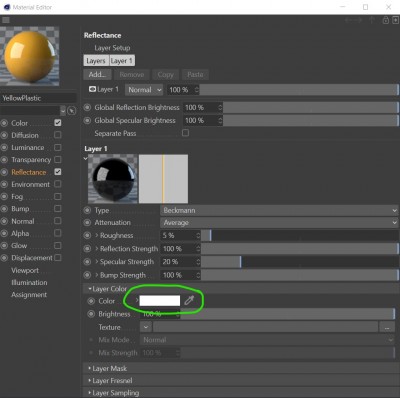Open a new editor window via header icon

point(395,20)
